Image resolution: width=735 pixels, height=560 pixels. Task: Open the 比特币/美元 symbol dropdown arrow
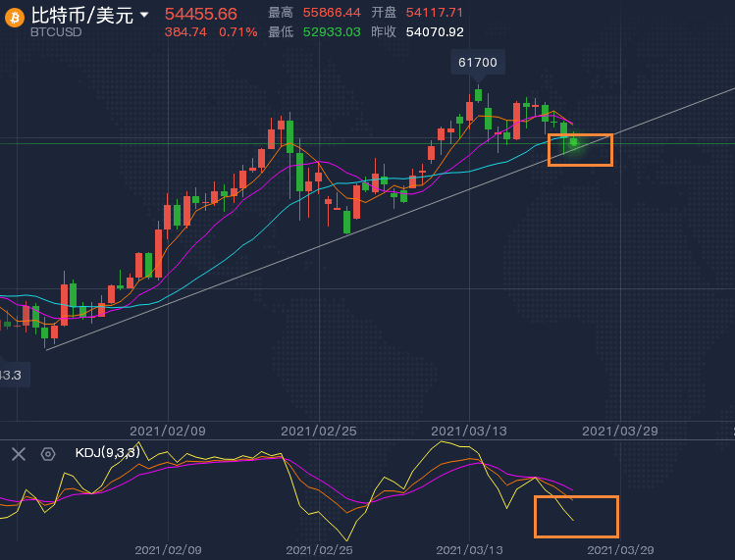144,15
